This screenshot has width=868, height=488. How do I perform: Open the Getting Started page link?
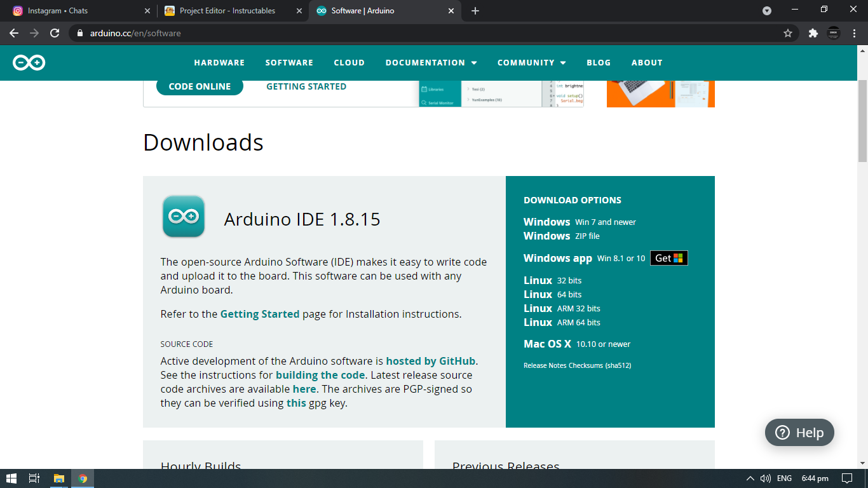click(260, 314)
